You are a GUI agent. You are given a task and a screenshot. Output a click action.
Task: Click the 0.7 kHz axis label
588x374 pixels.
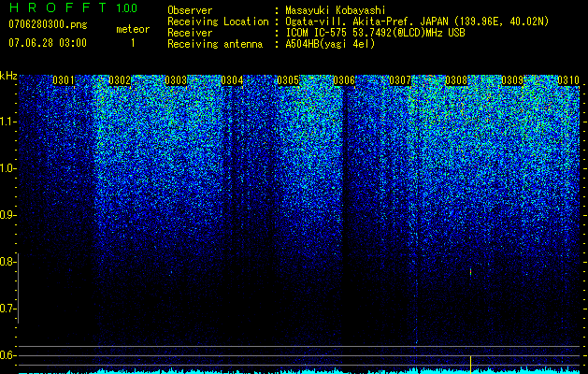[x=7, y=309]
